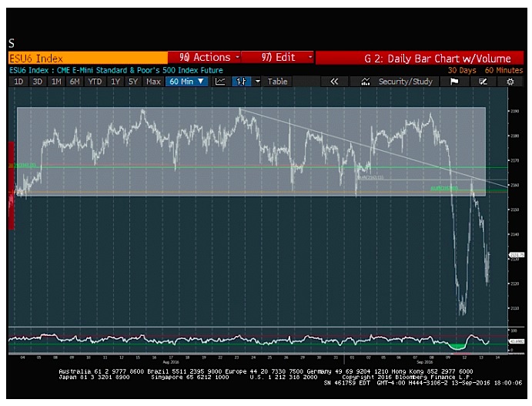Click ESU6 Index CME E-Mini description text
This screenshot has width=532, height=406.
(x=116, y=70)
